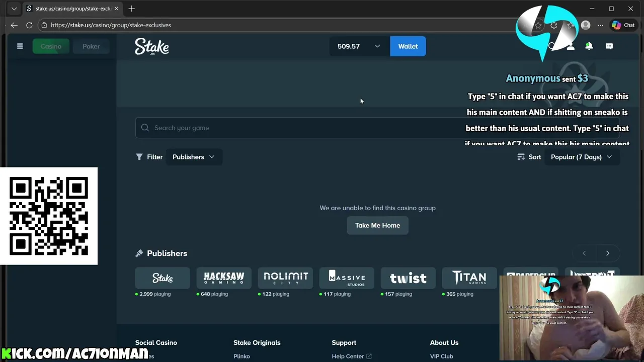Open browser extensions puzzle icon
Screen dimensions: 644x362
[554, 25]
